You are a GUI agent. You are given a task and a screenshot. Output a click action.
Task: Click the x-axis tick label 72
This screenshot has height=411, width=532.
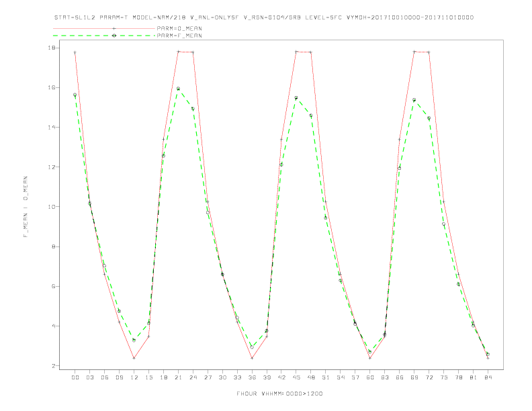pyautogui.click(x=429, y=377)
